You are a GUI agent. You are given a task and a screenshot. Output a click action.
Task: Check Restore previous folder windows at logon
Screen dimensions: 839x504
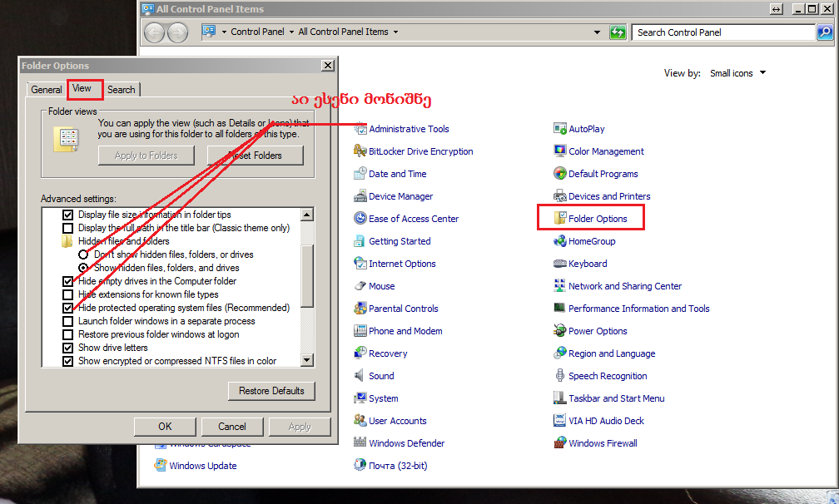tap(67, 334)
